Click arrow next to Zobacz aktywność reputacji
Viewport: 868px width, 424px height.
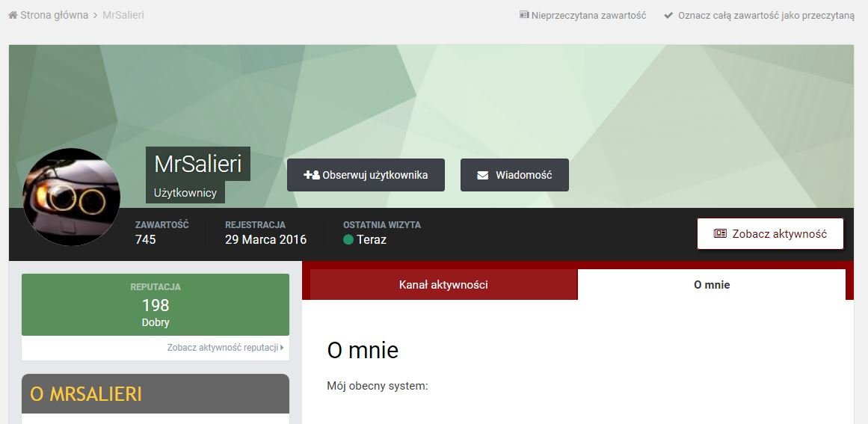tap(282, 348)
